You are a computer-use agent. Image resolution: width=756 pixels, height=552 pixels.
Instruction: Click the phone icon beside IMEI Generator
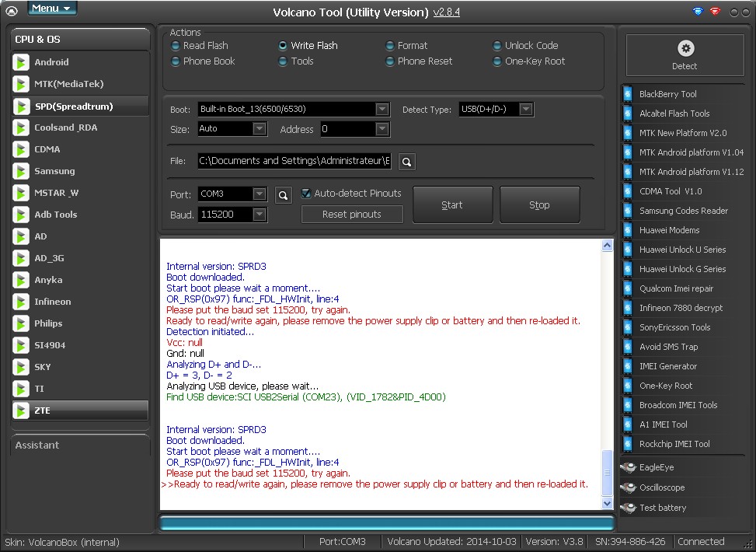click(628, 366)
